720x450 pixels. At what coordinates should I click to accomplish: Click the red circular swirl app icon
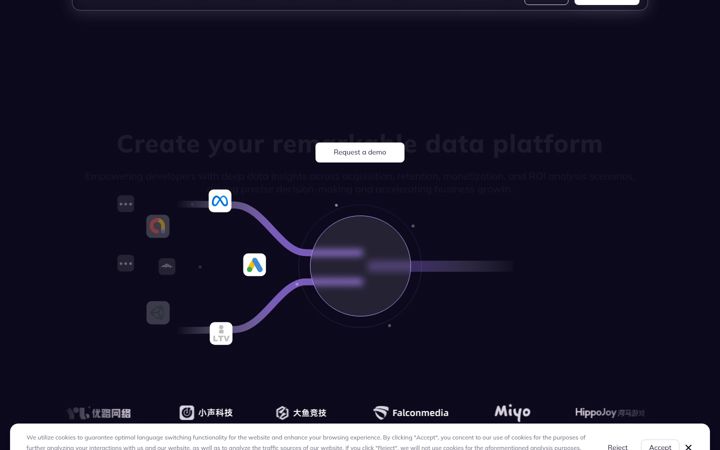158,226
